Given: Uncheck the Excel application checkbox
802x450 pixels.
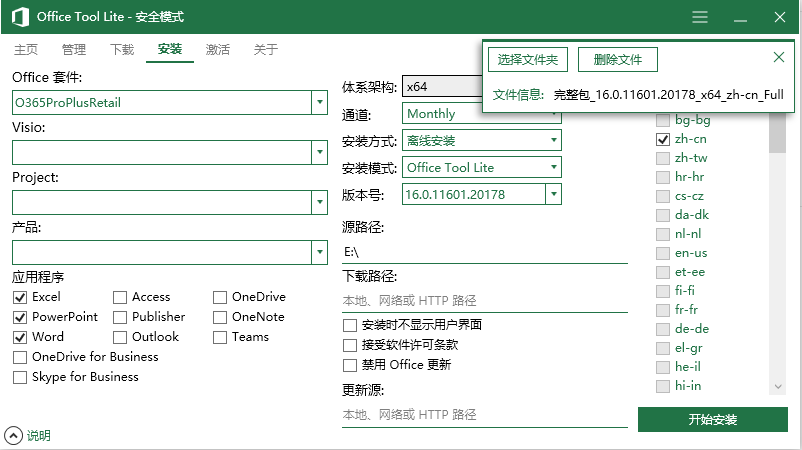Looking at the screenshot, I should point(20,297).
